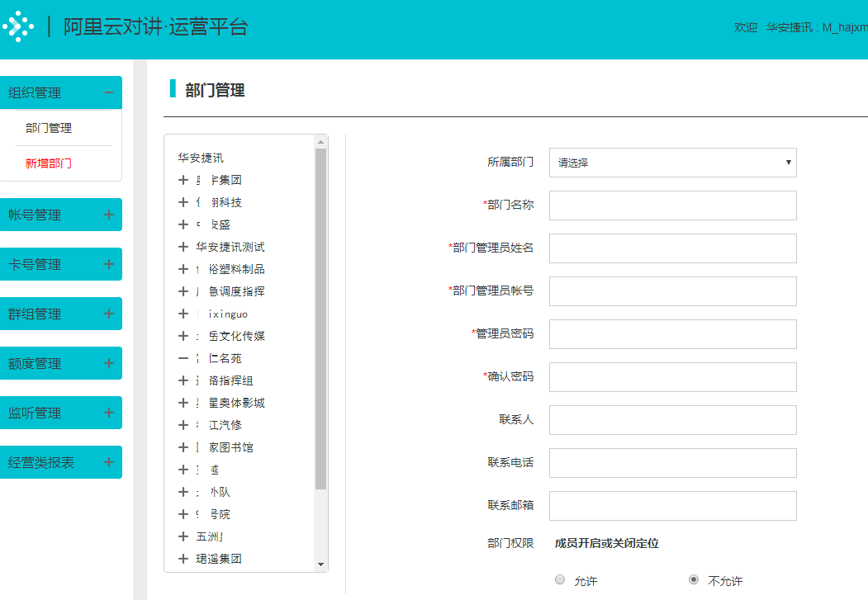Image resolution: width=868 pixels, height=600 pixels.
Task: Select the 允许 radio button
Action: (560, 580)
